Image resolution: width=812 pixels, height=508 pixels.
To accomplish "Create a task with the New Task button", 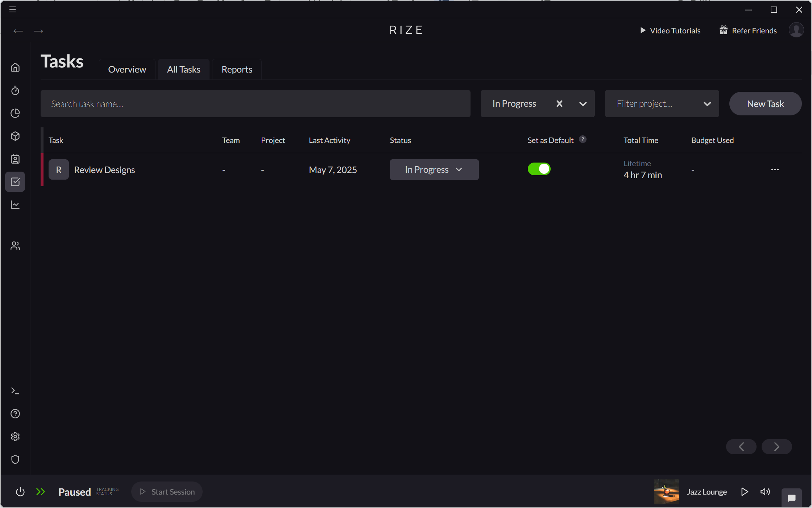I will pos(765,103).
